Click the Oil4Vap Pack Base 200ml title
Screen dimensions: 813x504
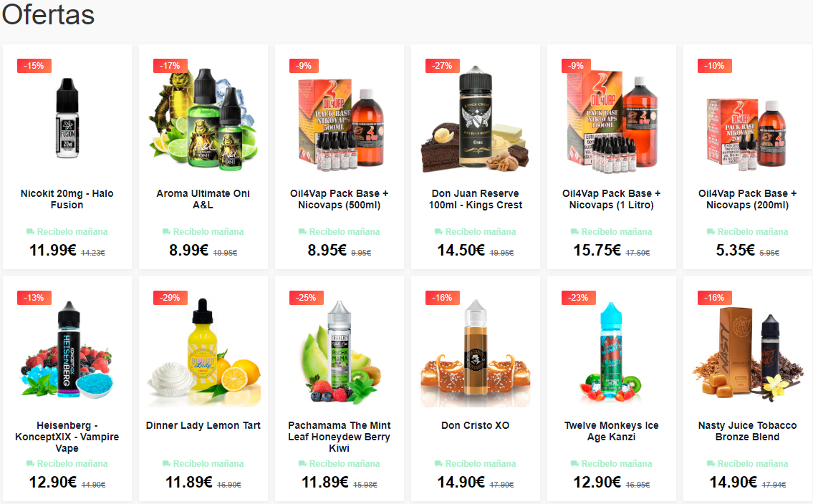pyautogui.click(x=747, y=199)
